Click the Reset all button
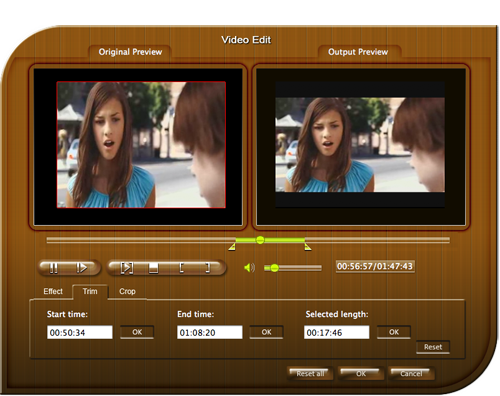Image resolution: width=500 pixels, height=396 pixels. tap(310, 374)
